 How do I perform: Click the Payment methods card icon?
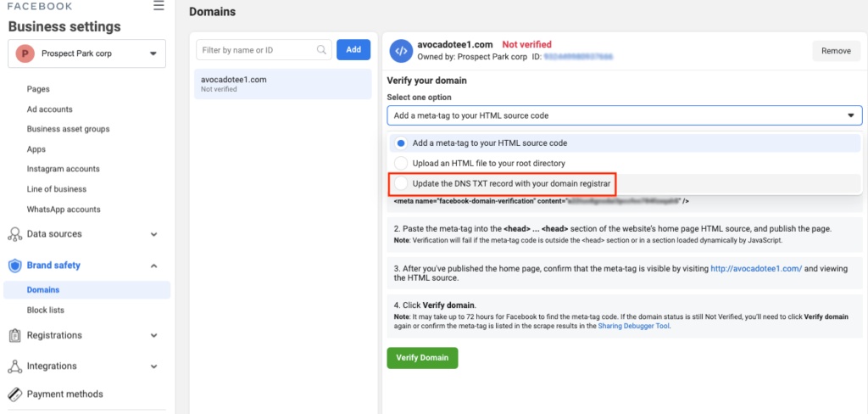[x=15, y=394]
